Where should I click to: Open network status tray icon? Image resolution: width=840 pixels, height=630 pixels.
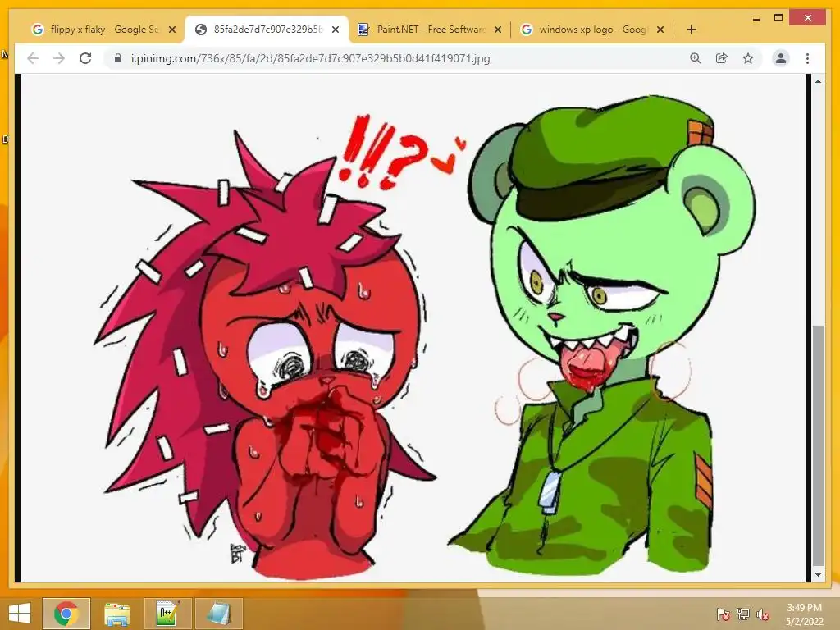pos(743,614)
